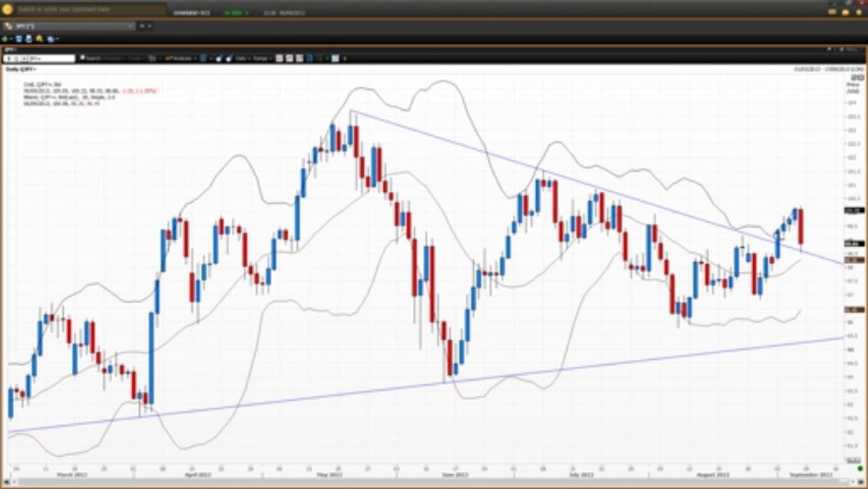Focus the search or command input box
Screen dimensions: 868x489
point(91,10)
